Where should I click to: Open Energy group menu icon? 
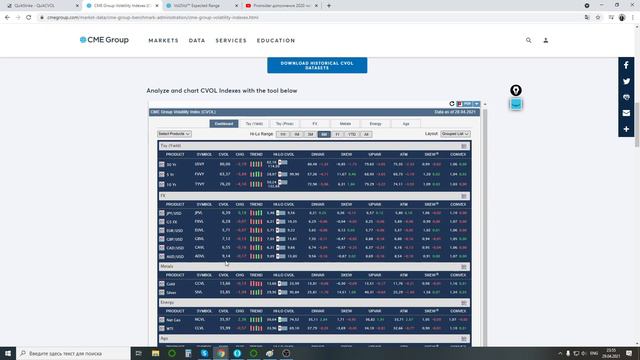click(464, 303)
